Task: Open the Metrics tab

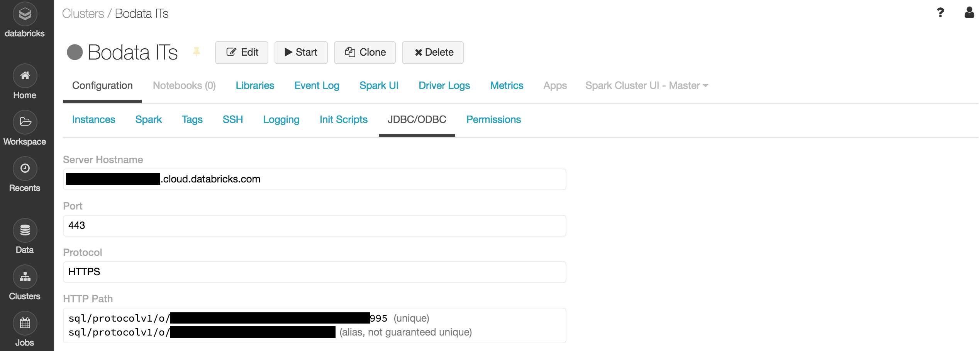Action: (507, 85)
